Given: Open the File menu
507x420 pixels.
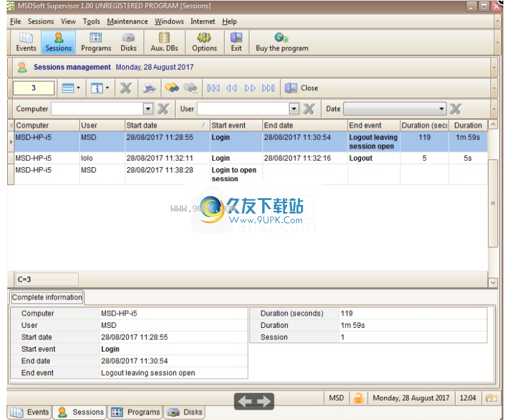Looking at the screenshot, I should (16, 21).
